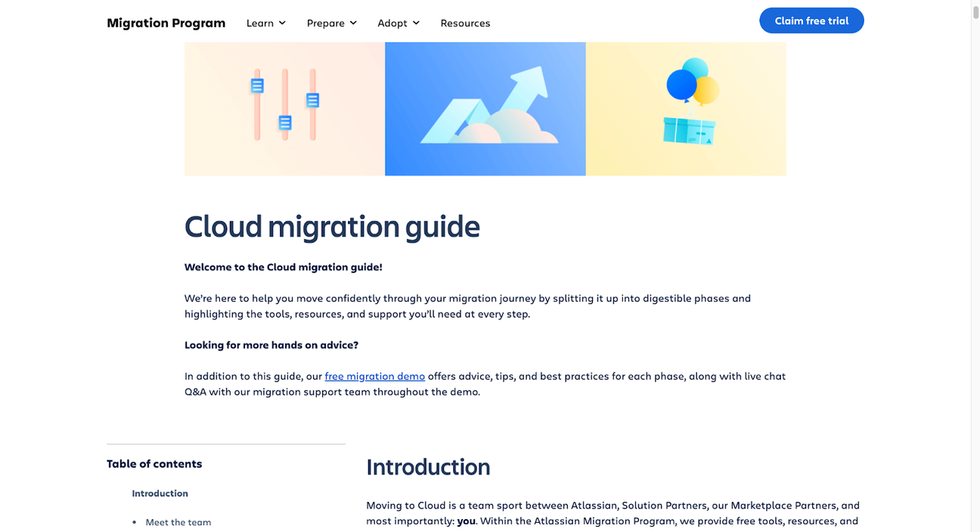Click the Adopt menu item
This screenshot has height=532, width=980.
point(392,23)
